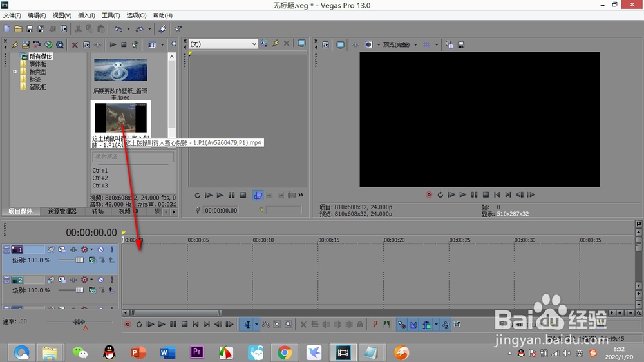644x362 pixels.
Task: Mute video track 1
Action: coord(100,249)
